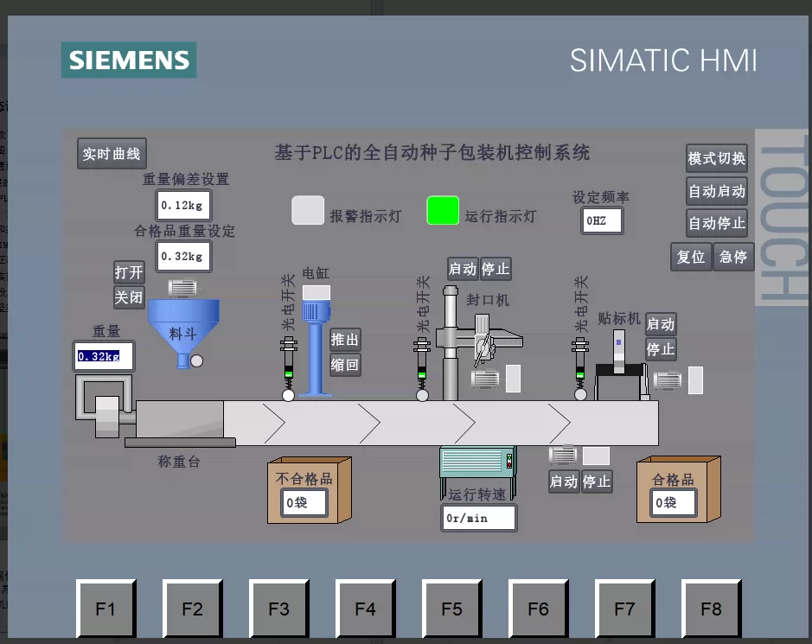The image size is (812, 644).
Task: Select the 重量偏差设置 field showing 0.12kg
Action: pyautogui.click(x=184, y=206)
